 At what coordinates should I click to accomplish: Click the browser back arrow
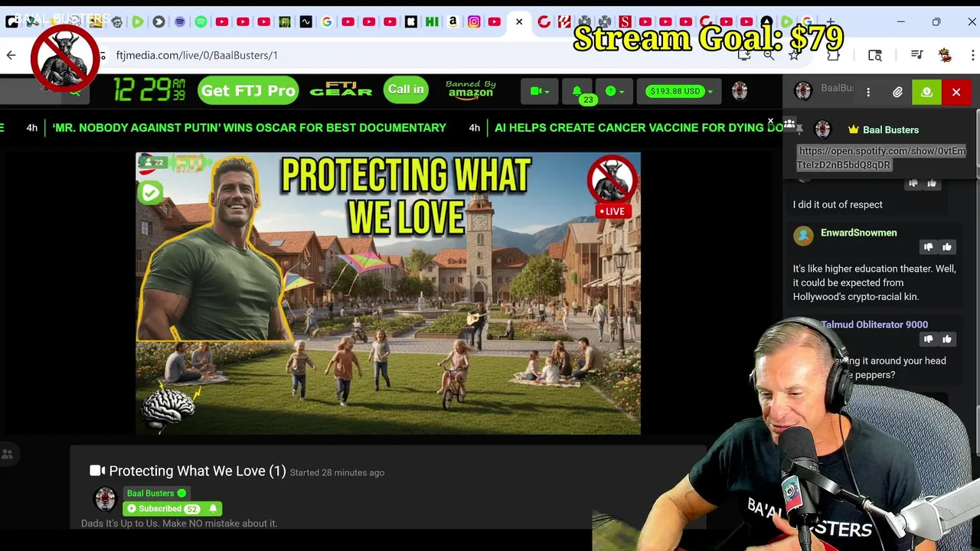click(11, 55)
